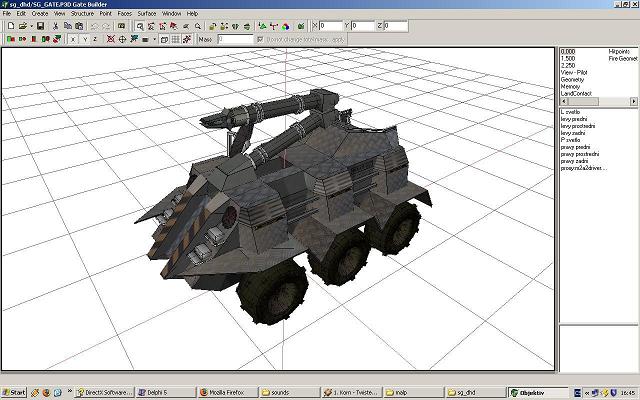
Task: Open the sg_dhd folder taskbar button
Action: pos(476,392)
